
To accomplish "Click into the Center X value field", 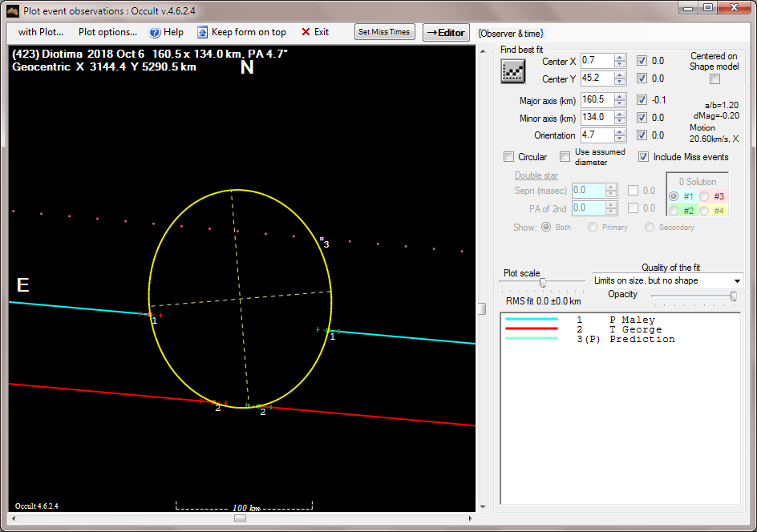I will (x=597, y=60).
